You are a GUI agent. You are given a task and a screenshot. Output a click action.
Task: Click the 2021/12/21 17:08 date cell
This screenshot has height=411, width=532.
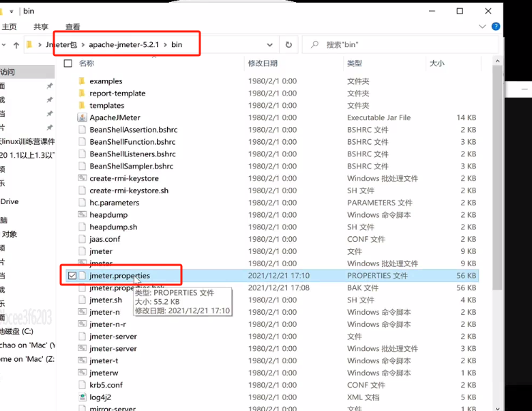(278, 287)
